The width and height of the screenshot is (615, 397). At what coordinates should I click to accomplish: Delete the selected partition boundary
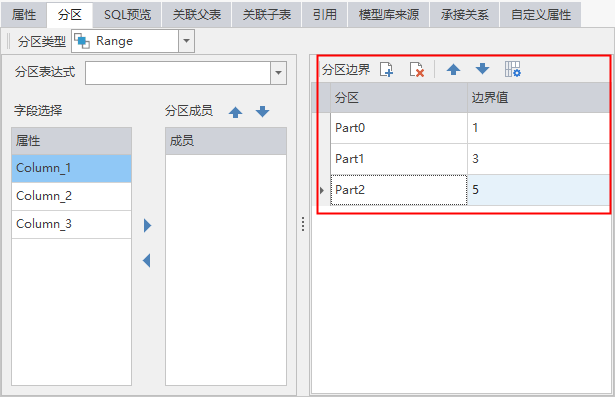417,70
